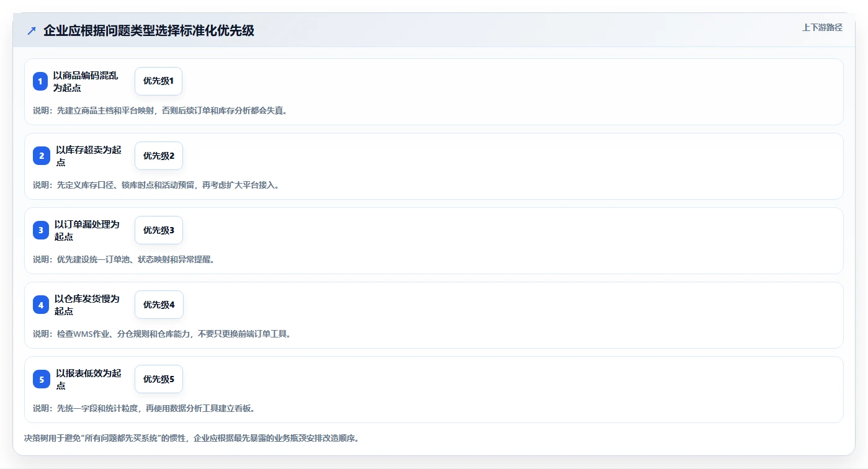
Task: Select the 优先级5 tag
Action: tap(159, 379)
